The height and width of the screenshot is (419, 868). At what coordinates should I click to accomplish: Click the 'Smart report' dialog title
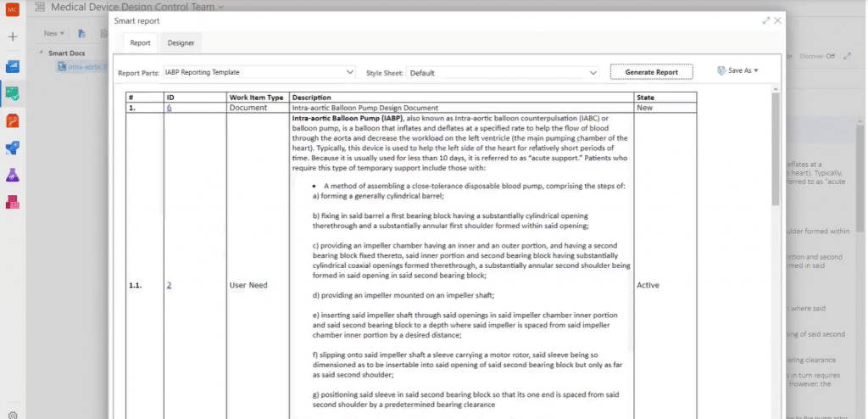point(136,20)
